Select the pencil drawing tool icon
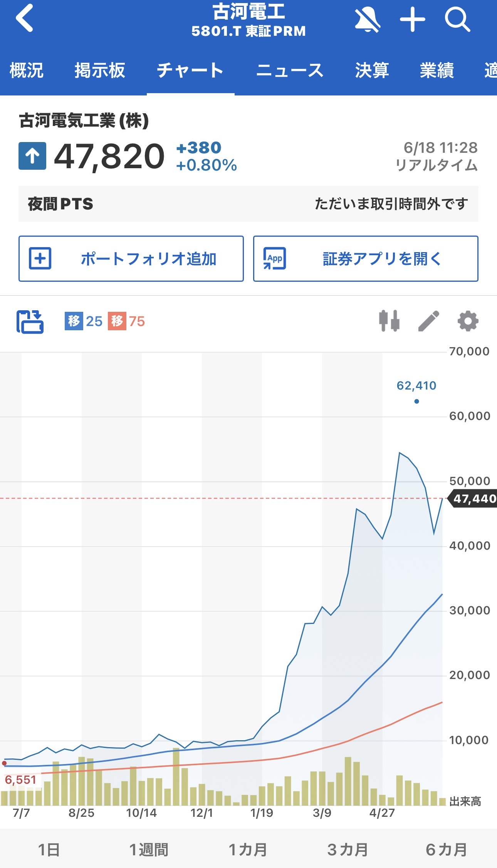Image resolution: width=497 pixels, height=868 pixels. (429, 321)
